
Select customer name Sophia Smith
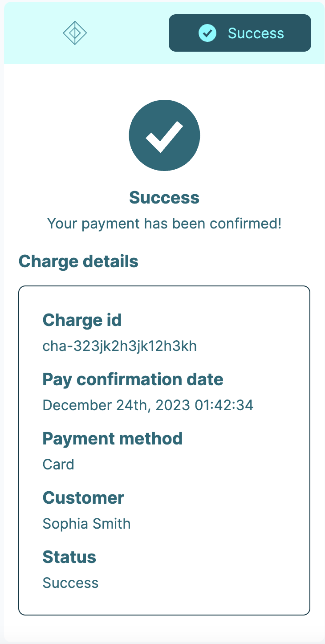[x=86, y=524]
